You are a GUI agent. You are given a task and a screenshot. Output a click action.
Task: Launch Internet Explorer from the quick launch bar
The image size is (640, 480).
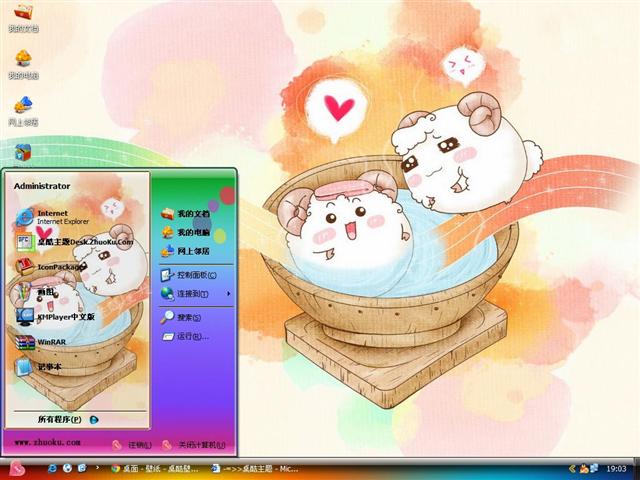tap(52, 468)
